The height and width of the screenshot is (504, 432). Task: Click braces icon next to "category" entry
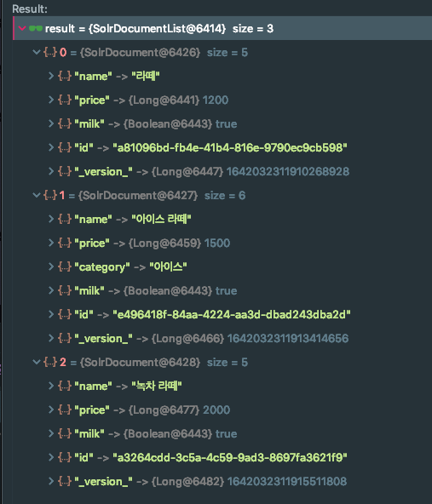tap(65, 266)
